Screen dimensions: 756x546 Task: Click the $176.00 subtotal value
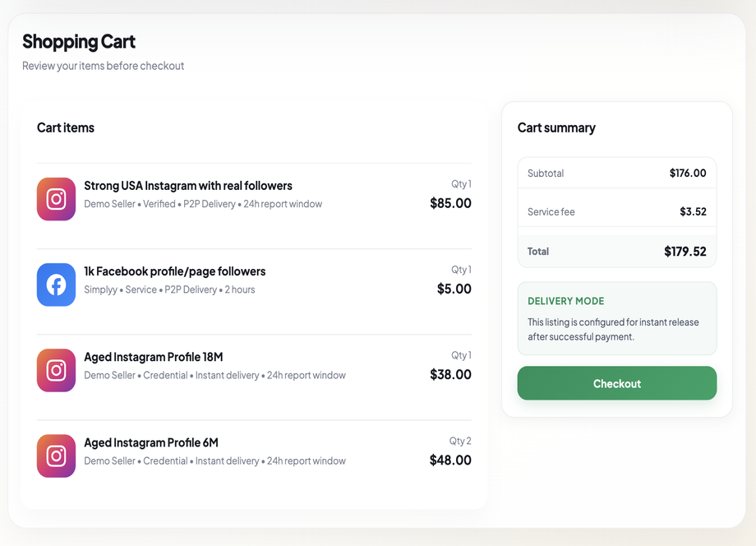pos(688,174)
